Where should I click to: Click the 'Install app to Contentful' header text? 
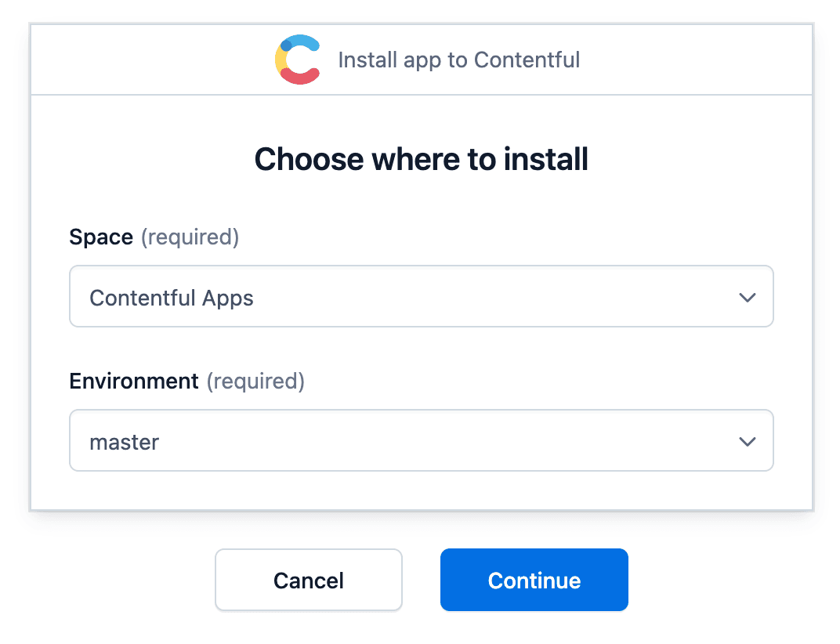[x=458, y=60]
